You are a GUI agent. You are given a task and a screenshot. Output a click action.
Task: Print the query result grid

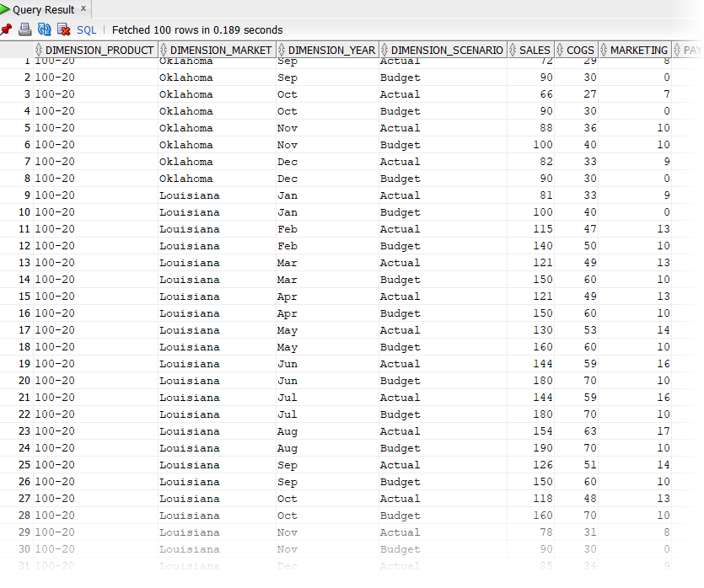pyautogui.click(x=24, y=29)
